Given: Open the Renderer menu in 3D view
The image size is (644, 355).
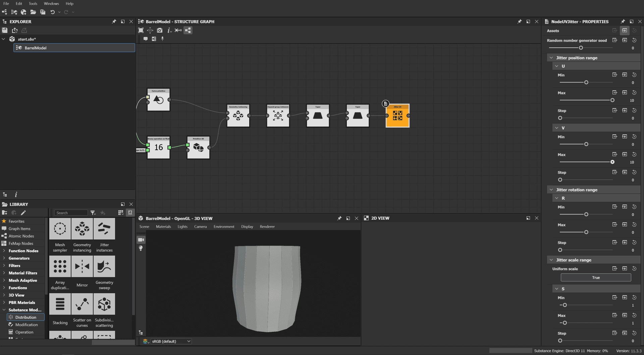Looking at the screenshot, I should click(x=267, y=227).
